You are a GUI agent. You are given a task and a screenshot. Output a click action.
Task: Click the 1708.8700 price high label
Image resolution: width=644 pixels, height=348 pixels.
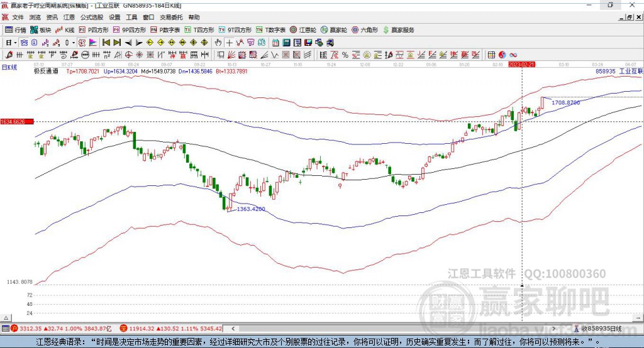566,102
